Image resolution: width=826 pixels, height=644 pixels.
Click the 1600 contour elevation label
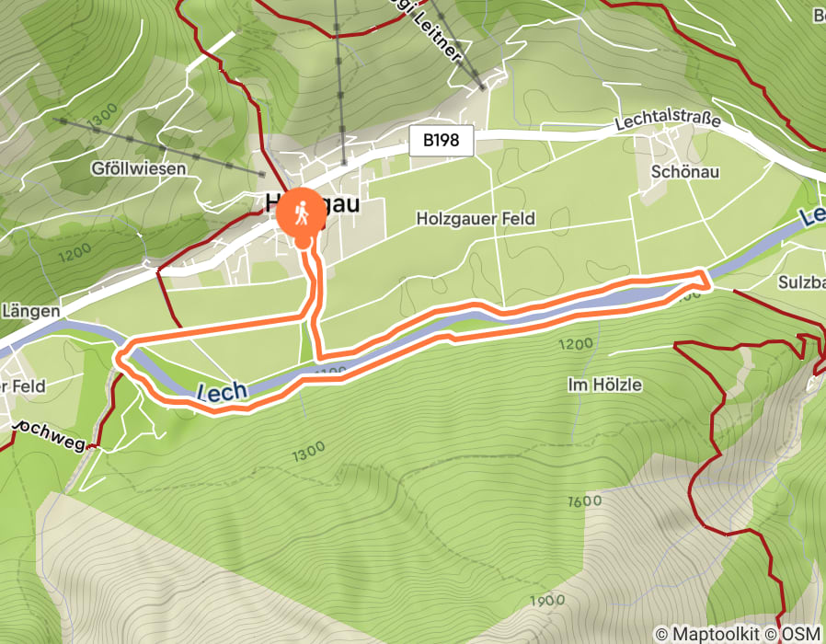(x=584, y=500)
